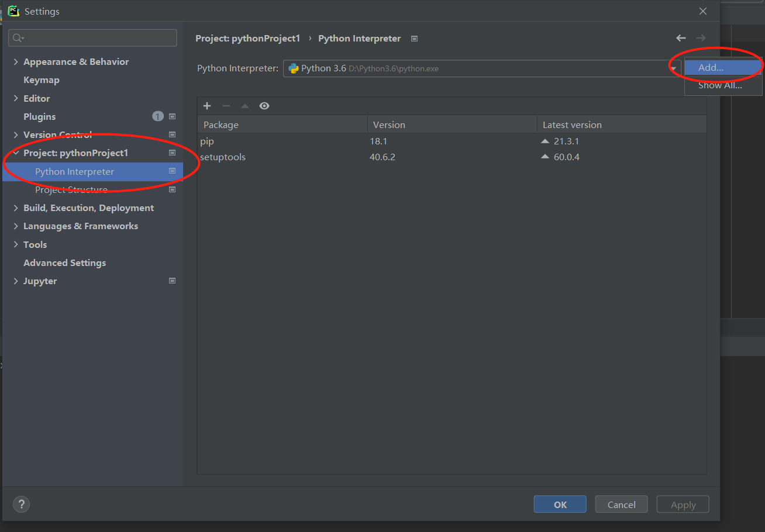The height and width of the screenshot is (532, 765).
Task: Select the pip package row
Action: (x=452, y=141)
